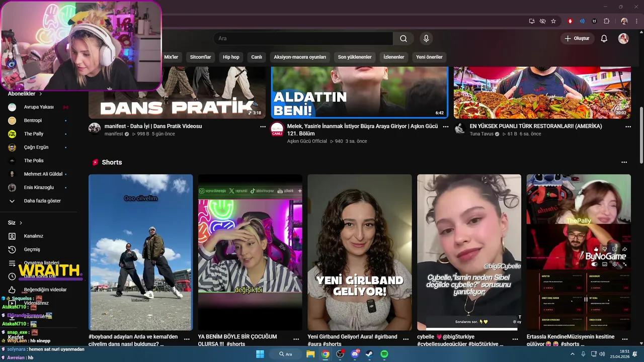Click the Oluştur create button
644x362 pixels.
pyautogui.click(x=577, y=39)
